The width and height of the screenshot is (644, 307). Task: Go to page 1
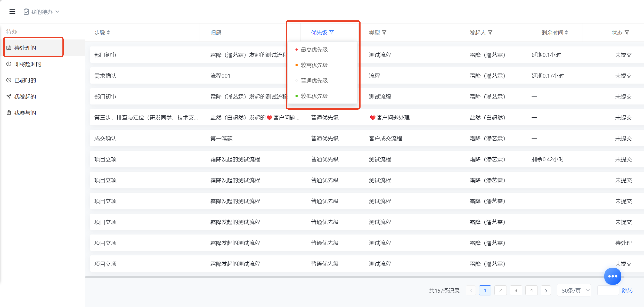pyautogui.click(x=485, y=290)
